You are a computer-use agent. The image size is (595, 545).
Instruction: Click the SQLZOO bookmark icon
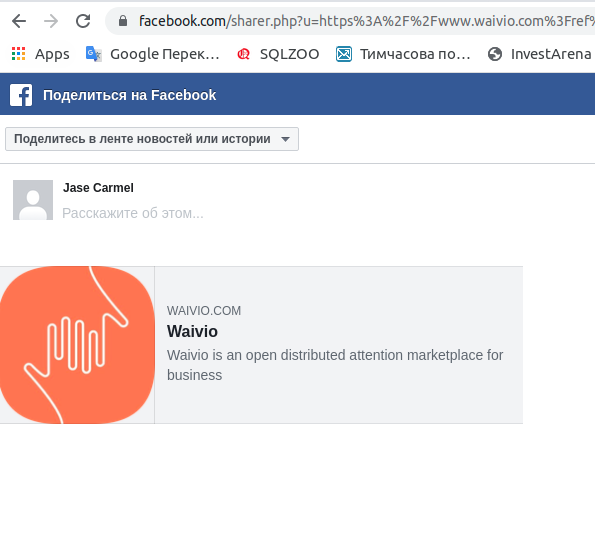click(243, 54)
